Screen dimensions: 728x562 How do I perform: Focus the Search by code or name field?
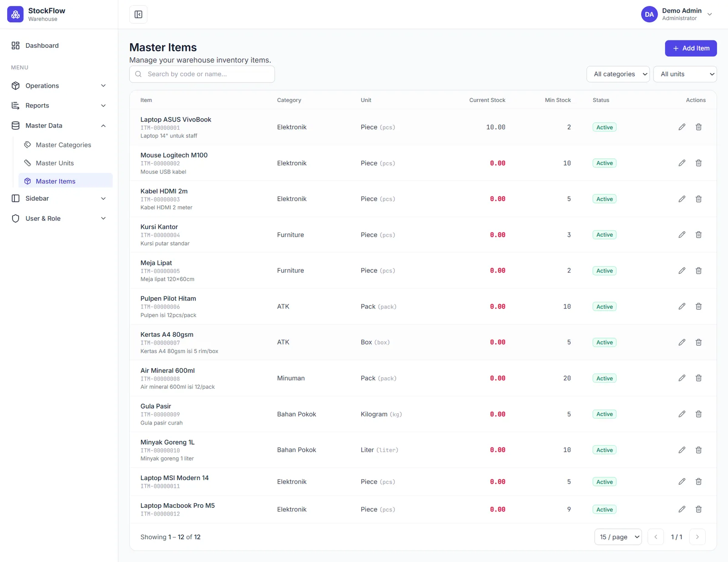[x=202, y=74]
